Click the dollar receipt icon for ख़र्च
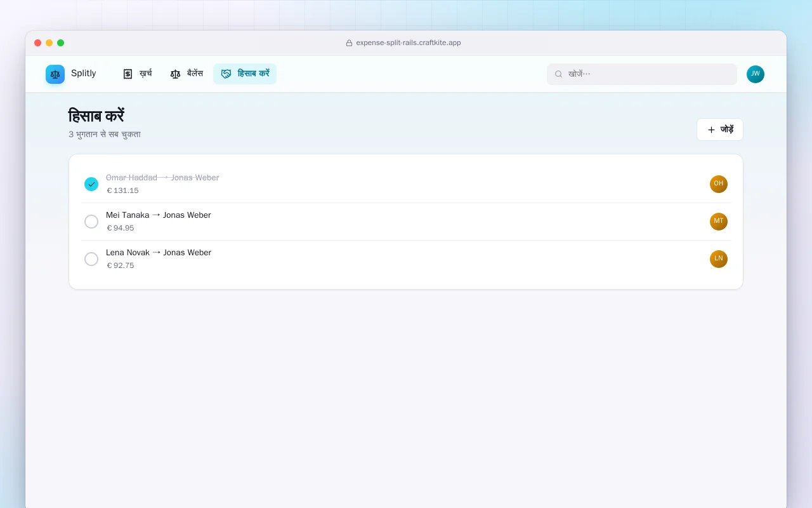Image resolution: width=812 pixels, height=508 pixels. (128, 74)
